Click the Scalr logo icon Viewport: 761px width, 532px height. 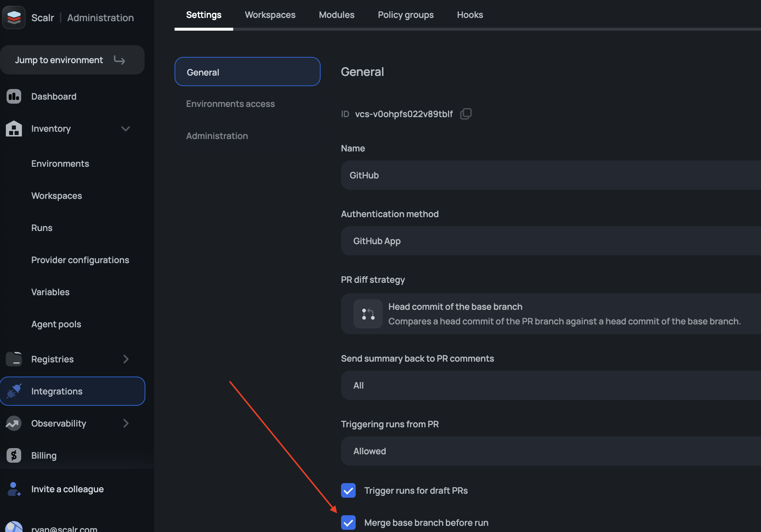click(x=14, y=17)
